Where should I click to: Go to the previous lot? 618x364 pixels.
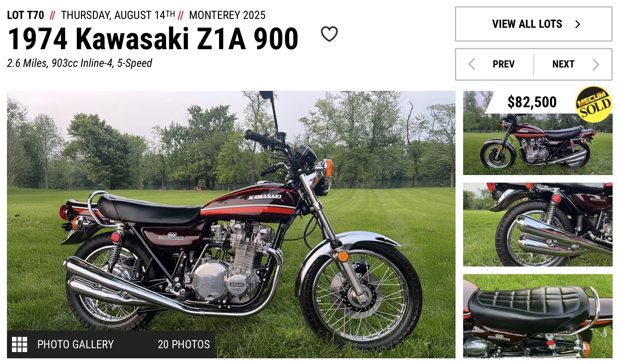pyautogui.click(x=495, y=64)
